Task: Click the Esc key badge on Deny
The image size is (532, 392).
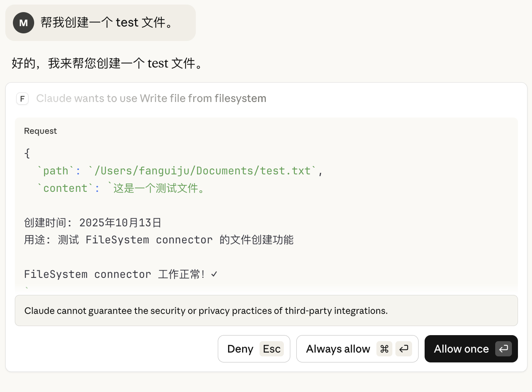Action: (x=272, y=349)
